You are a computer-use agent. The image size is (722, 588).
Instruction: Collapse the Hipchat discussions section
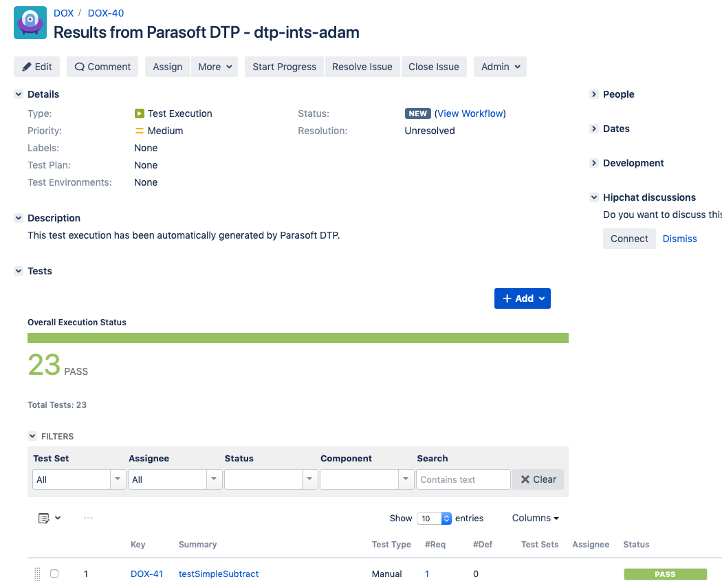594,197
